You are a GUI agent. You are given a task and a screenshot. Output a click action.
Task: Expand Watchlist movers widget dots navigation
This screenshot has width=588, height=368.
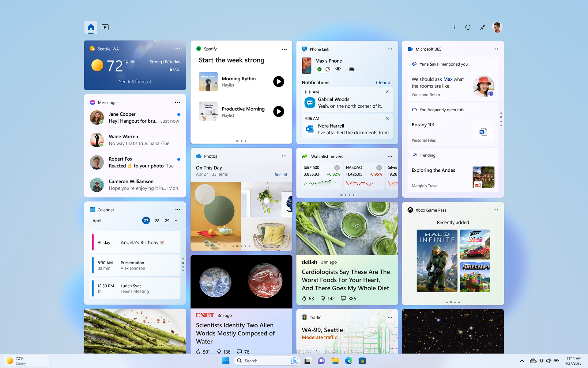[347, 195]
